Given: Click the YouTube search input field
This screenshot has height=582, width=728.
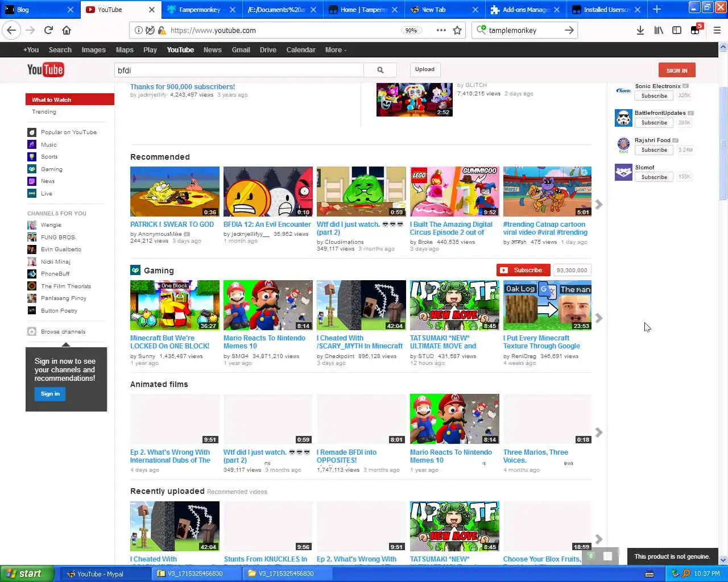Looking at the screenshot, I should point(239,70).
